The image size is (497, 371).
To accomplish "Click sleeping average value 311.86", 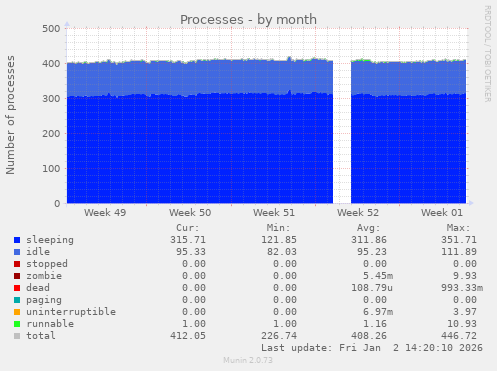I will coord(369,240).
